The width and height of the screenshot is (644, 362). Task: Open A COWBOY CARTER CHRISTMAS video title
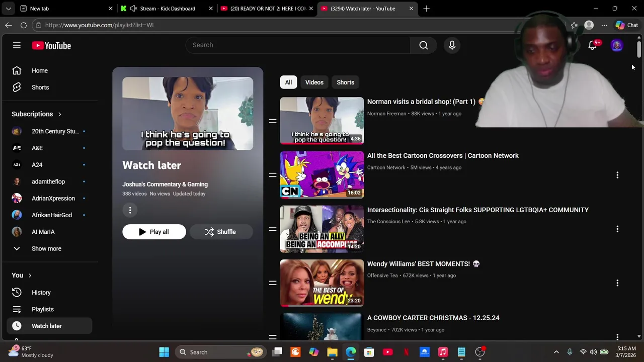click(x=433, y=318)
